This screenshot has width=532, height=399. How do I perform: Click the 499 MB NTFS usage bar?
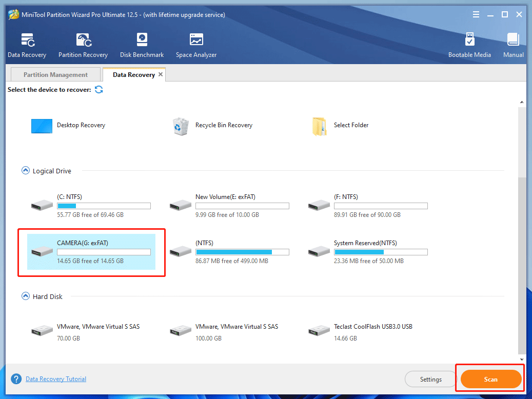[x=242, y=252]
